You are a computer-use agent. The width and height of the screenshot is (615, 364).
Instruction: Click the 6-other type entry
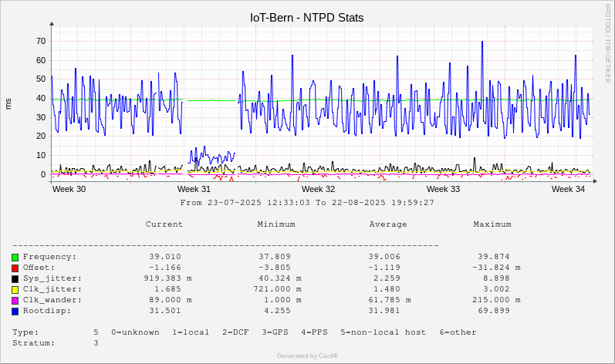458,332
